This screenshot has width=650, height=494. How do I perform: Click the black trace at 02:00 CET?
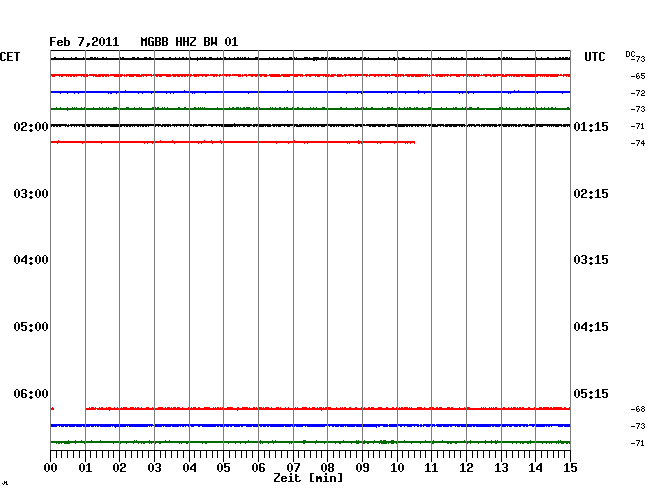click(x=310, y=125)
